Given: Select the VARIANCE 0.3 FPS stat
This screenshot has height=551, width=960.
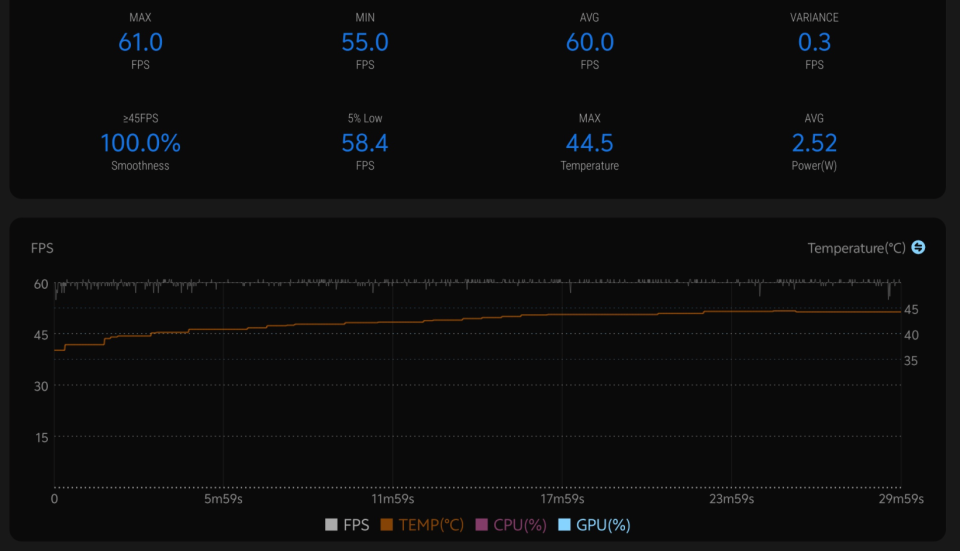Looking at the screenshot, I should [814, 41].
